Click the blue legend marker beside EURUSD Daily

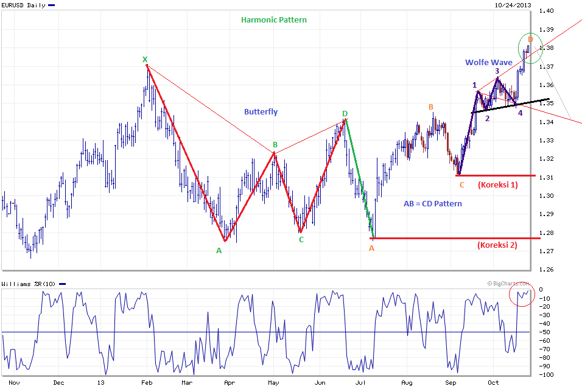tap(52, 5)
